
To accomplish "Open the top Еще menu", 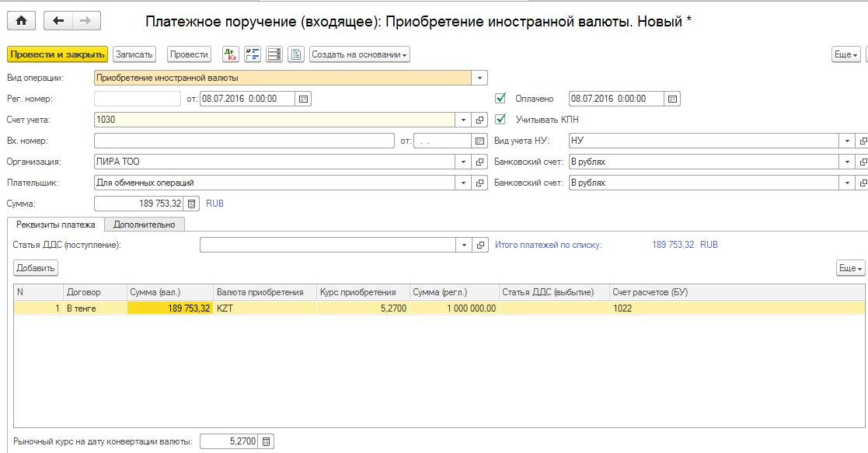I will [x=846, y=54].
